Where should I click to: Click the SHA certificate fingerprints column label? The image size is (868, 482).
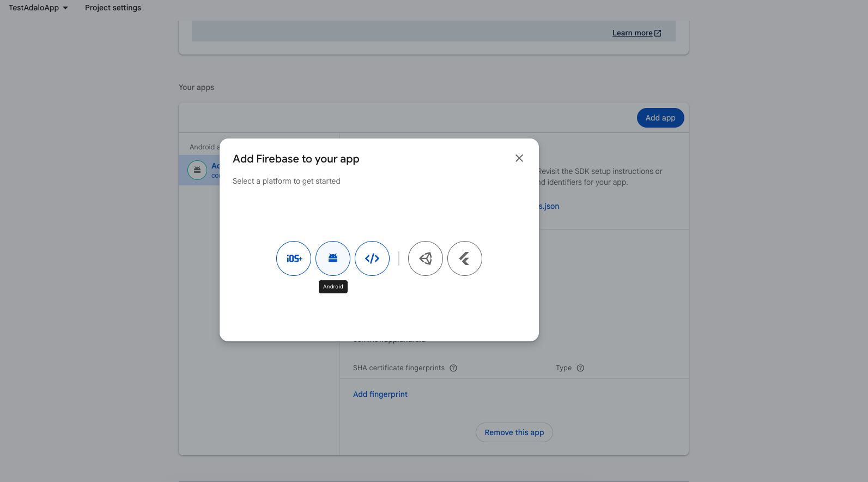tap(399, 368)
